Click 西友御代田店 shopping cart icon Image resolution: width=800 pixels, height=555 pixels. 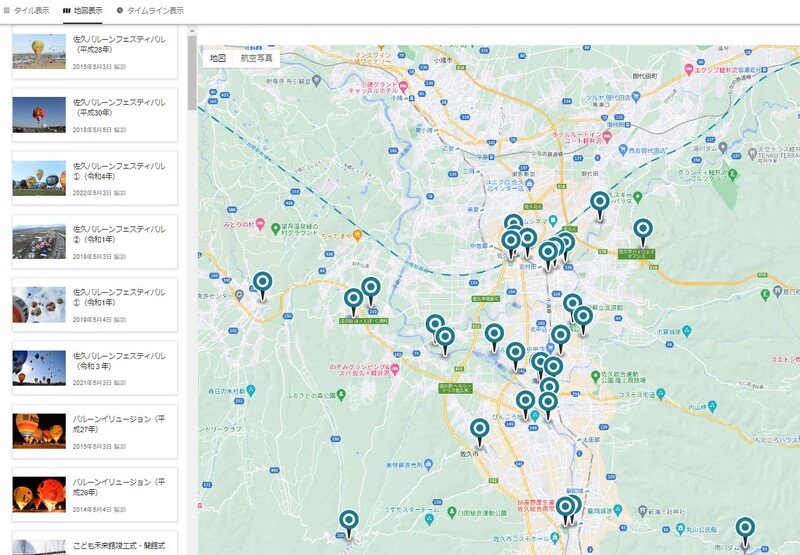(x=622, y=149)
